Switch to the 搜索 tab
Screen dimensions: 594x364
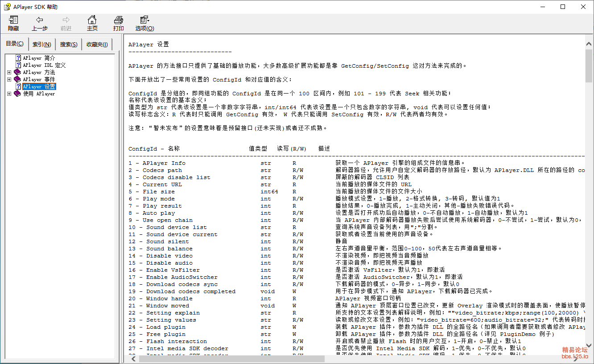point(69,45)
